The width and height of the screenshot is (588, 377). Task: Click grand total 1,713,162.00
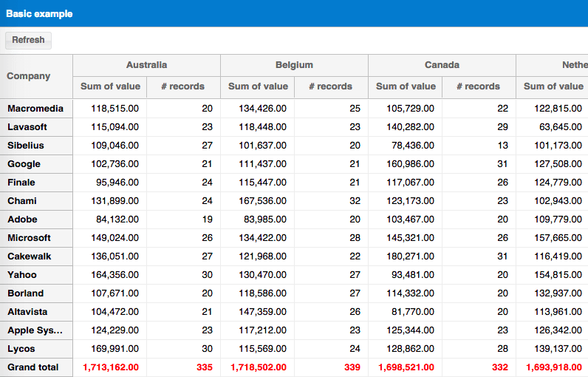(x=110, y=367)
